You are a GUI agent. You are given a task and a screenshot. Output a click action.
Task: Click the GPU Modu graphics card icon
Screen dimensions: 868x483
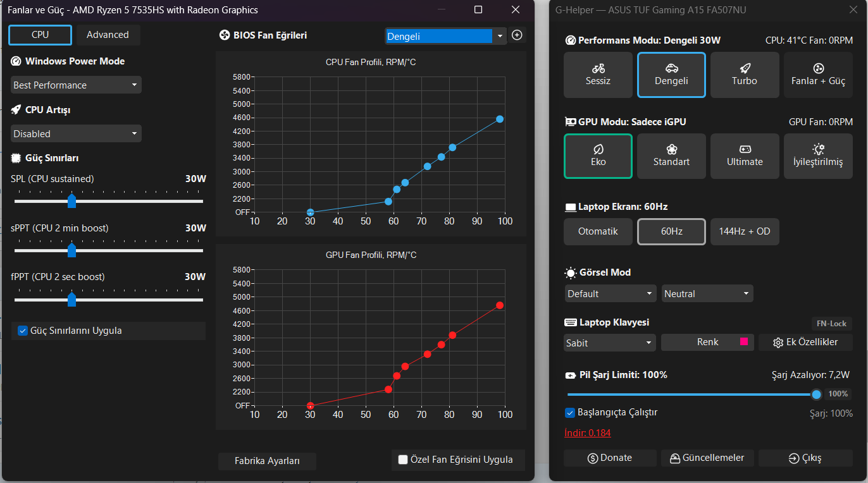pos(570,122)
